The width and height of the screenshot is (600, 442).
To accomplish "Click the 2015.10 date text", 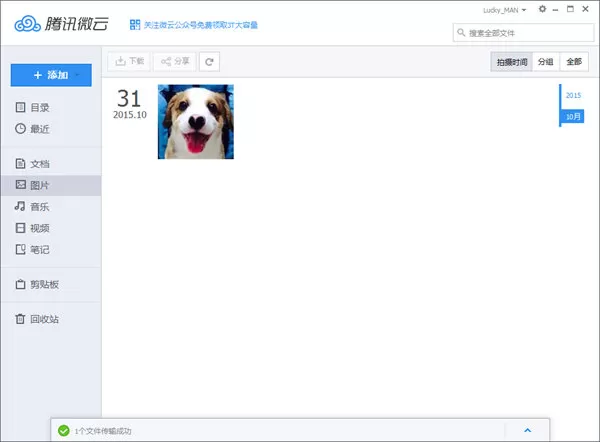I will (x=130, y=115).
